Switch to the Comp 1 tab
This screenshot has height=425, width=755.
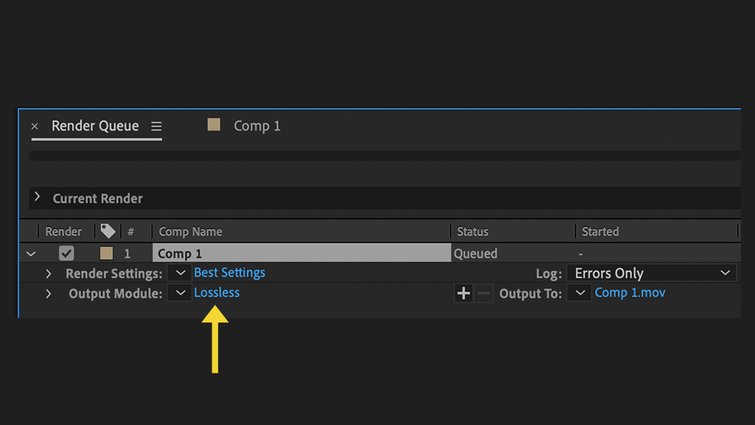point(256,126)
